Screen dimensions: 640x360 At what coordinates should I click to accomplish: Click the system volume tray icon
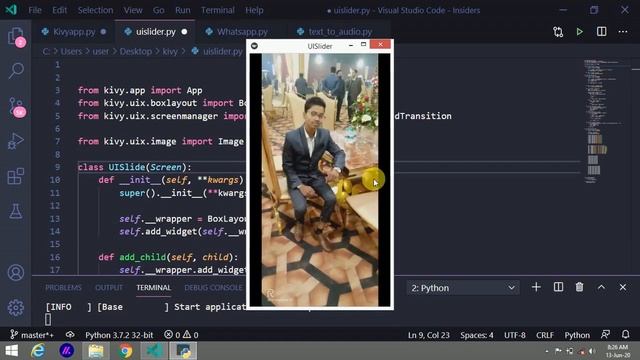pyautogui.click(x=592, y=351)
